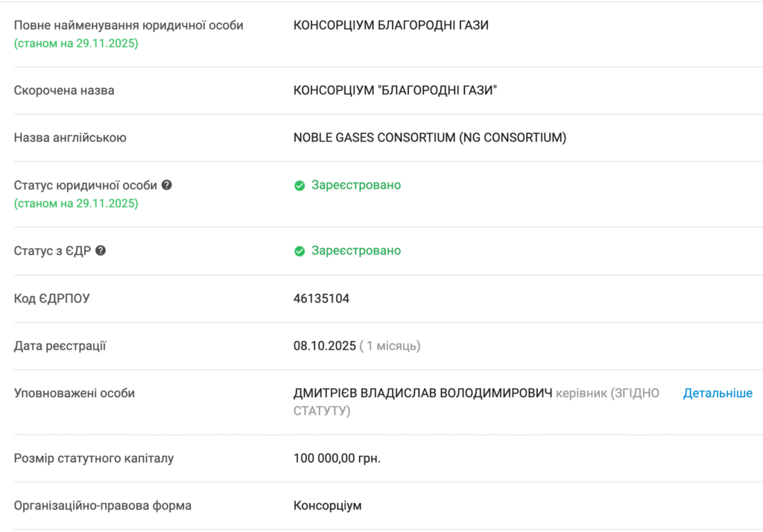
Task: Click "Зареєстровано" status text in ЄДР row
Action: coord(356,251)
